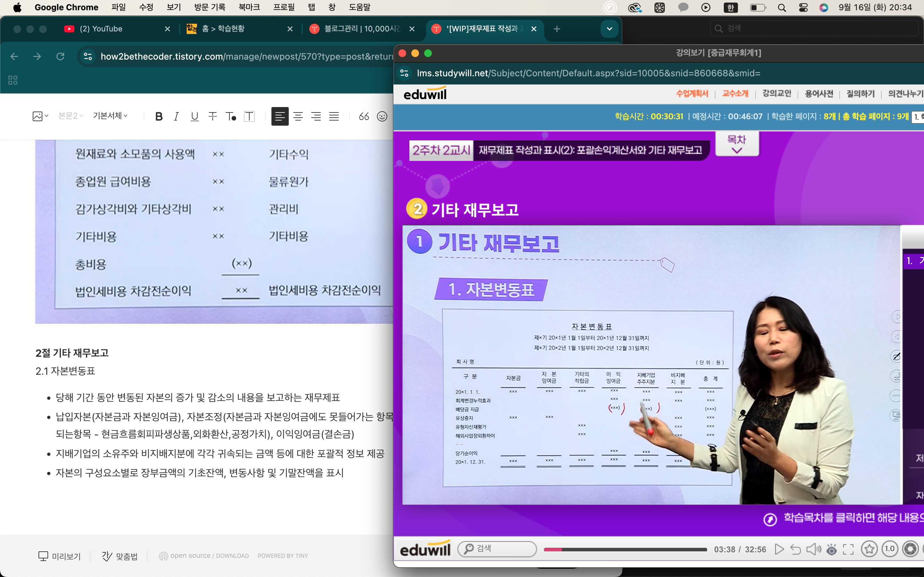
Task: Toggle the lecture player fullscreen
Action: click(x=848, y=549)
